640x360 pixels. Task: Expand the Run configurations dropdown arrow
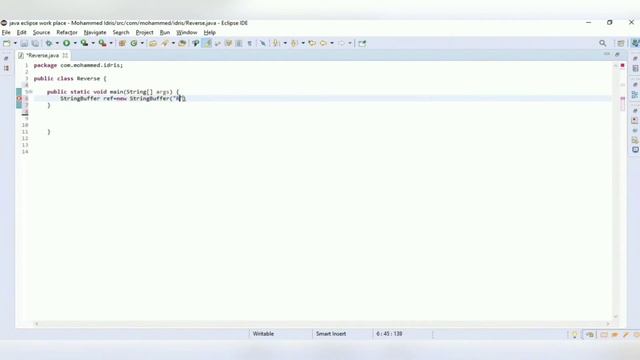click(x=75, y=43)
